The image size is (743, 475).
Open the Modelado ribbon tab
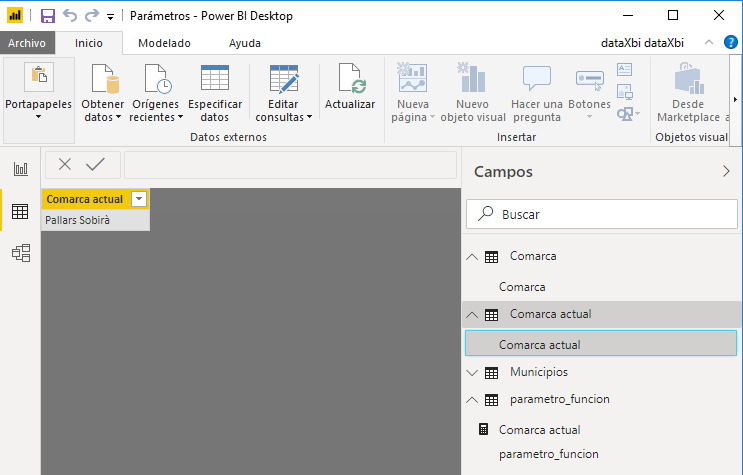pos(164,43)
